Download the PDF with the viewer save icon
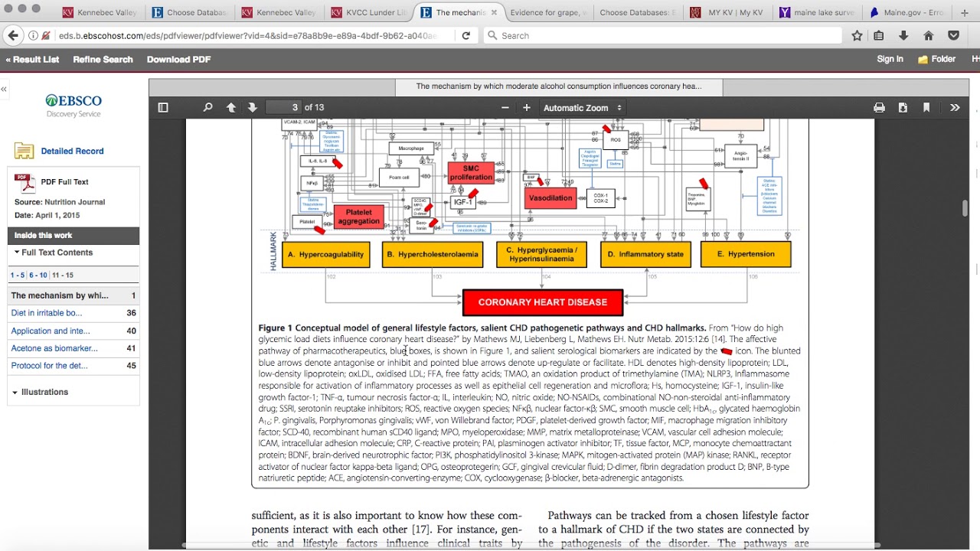Viewport: 980px width, 551px height. pyautogui.click(x=903, y=108)
